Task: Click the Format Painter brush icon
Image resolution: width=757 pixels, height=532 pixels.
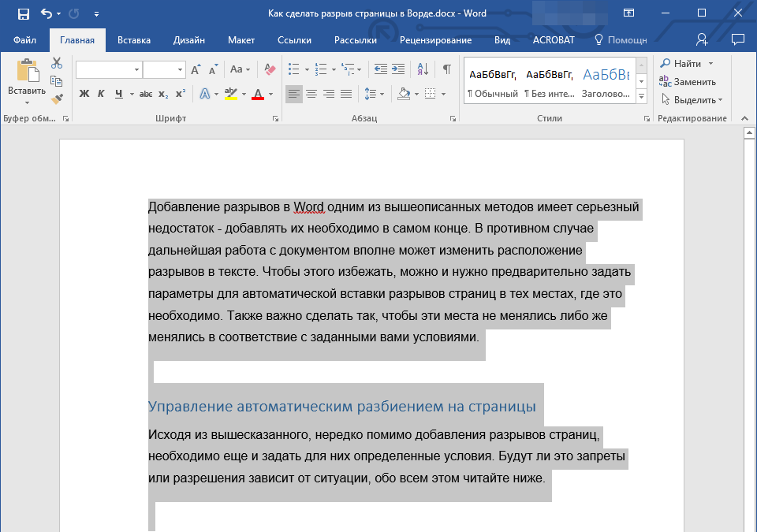Action: click(57, 99)
